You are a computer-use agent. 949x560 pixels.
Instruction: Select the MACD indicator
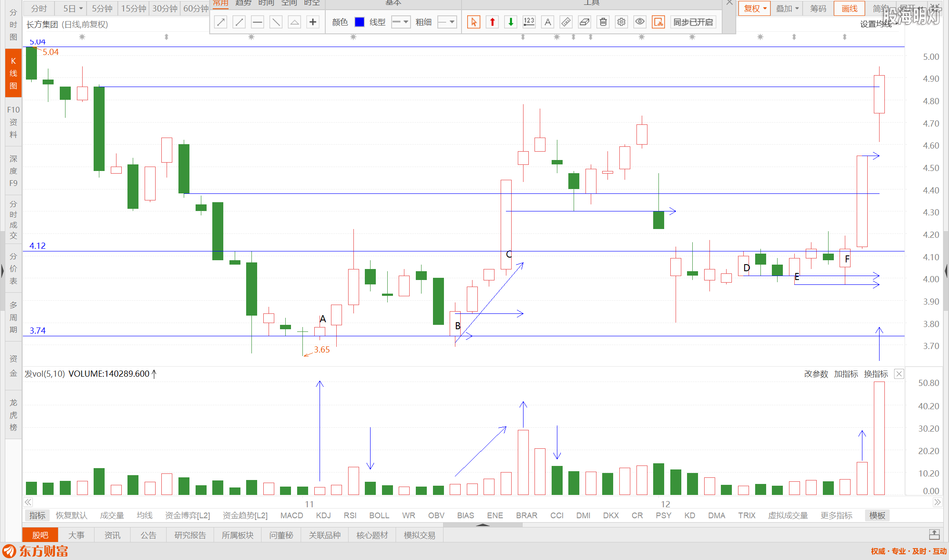pyautogui.click(x=291, y=515)
